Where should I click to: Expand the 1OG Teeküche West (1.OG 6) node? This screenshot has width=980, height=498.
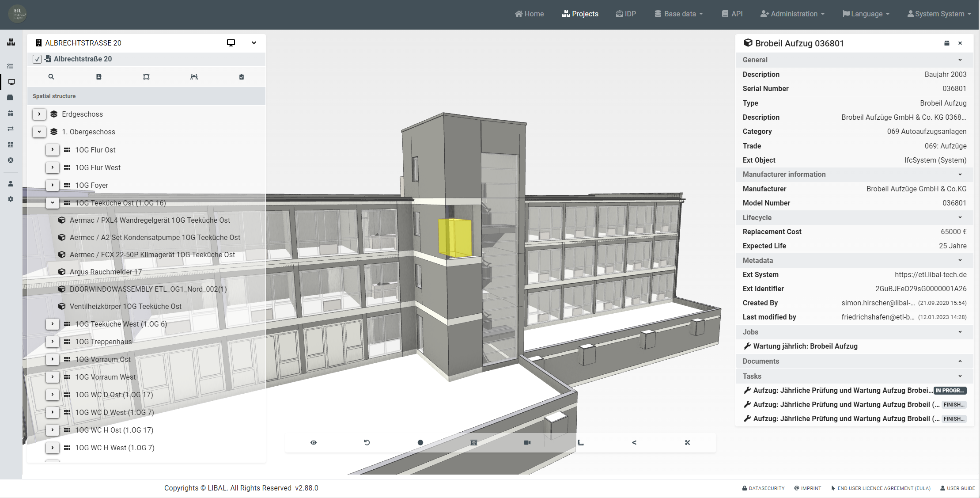tap(53, 324)
